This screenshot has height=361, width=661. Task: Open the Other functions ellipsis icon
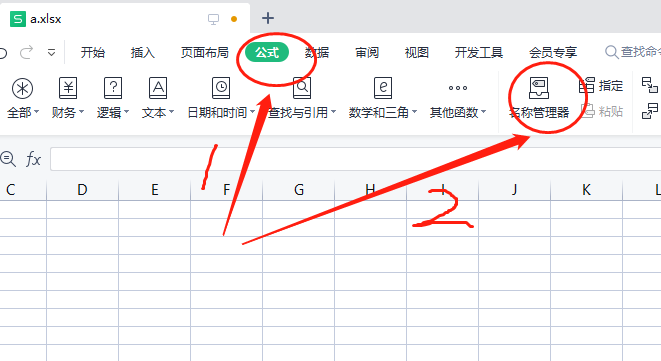point(458,88)
